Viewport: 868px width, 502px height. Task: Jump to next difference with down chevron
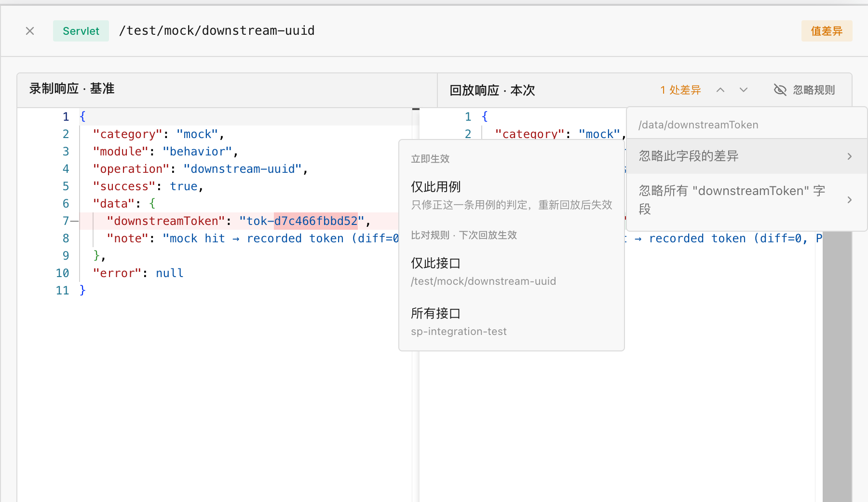point(744,90)
